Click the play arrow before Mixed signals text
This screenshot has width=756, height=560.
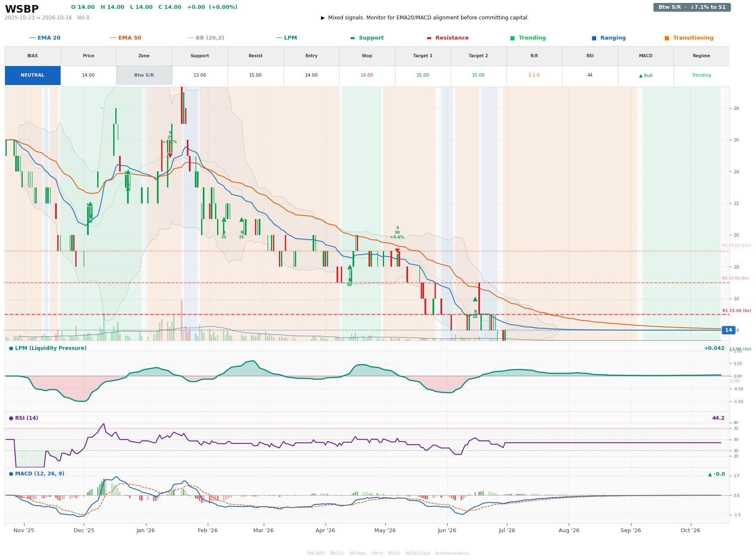323,18
